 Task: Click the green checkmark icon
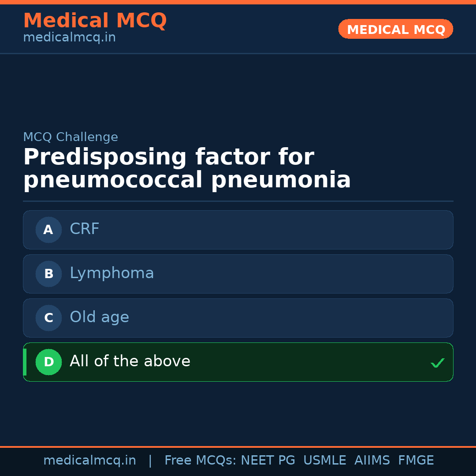[x=437, y=363]
